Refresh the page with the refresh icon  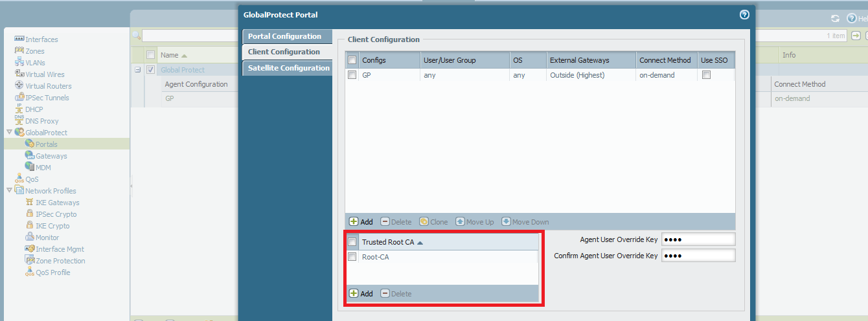point(835,19)
